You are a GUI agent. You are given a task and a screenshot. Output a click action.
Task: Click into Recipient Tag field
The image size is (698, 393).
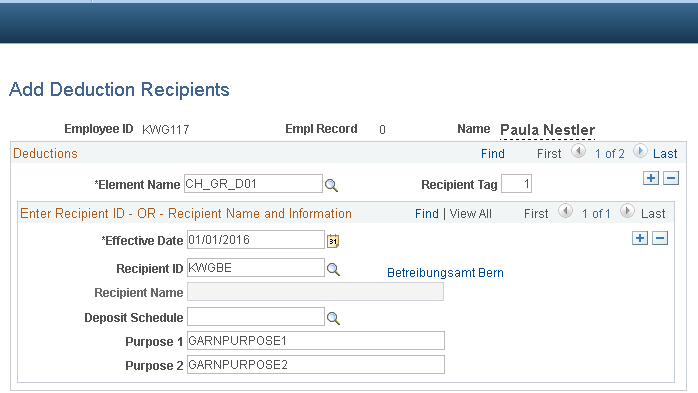pyautogui.click(x=516, y=183)
